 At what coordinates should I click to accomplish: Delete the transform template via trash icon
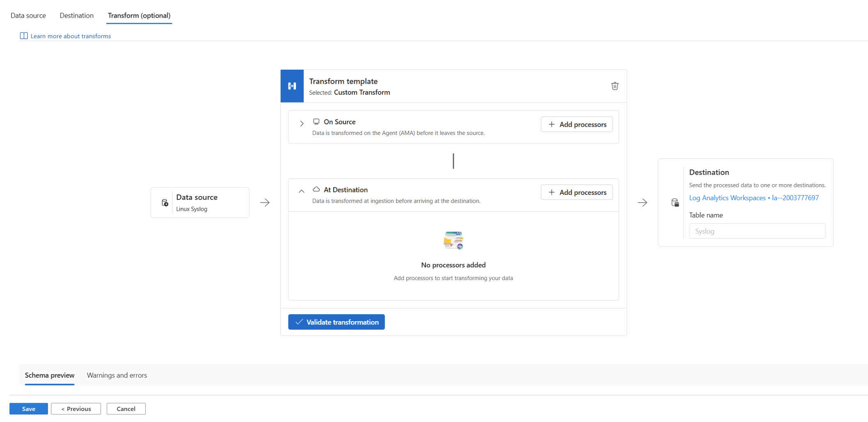click(614, 86)
